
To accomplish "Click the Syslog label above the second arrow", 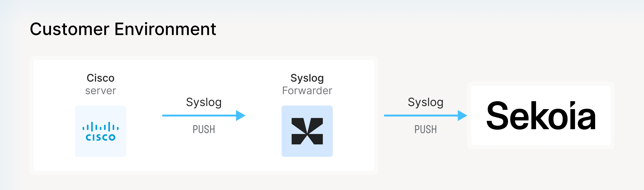I will 426,102.
